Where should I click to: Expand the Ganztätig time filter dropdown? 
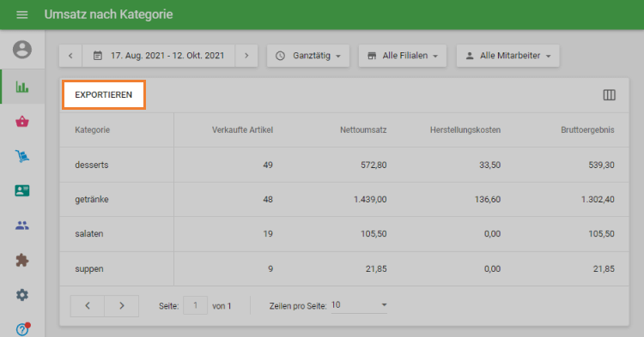coord(308,56)
